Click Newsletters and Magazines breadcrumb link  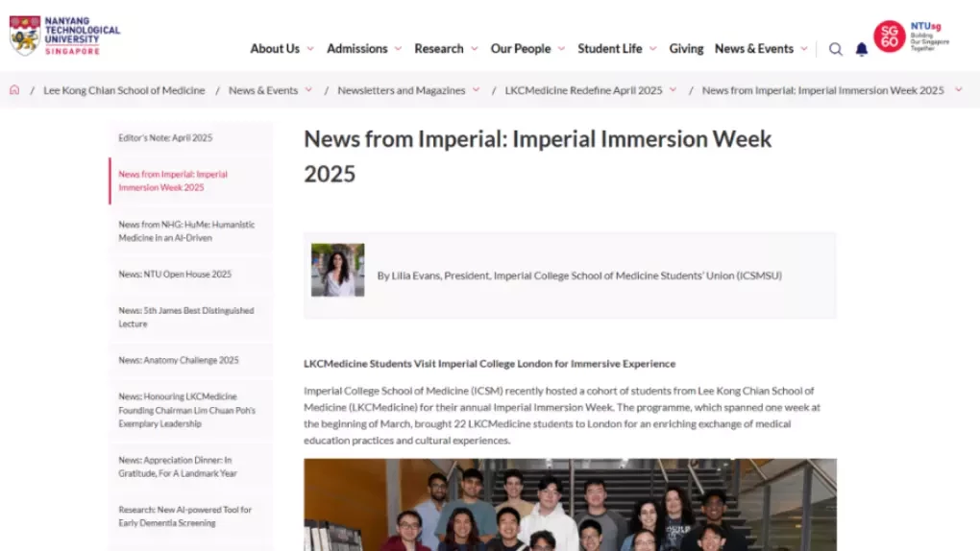[402, 90]
